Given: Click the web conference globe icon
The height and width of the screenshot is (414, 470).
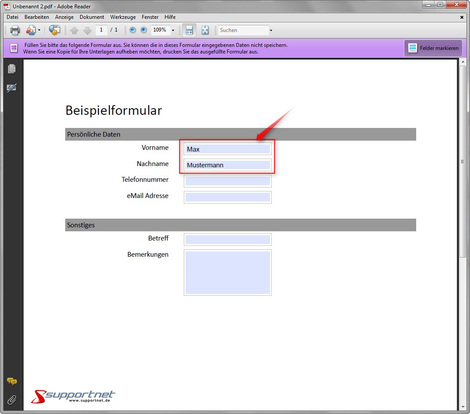Looking at the screenshot, I should pos(55,30).
